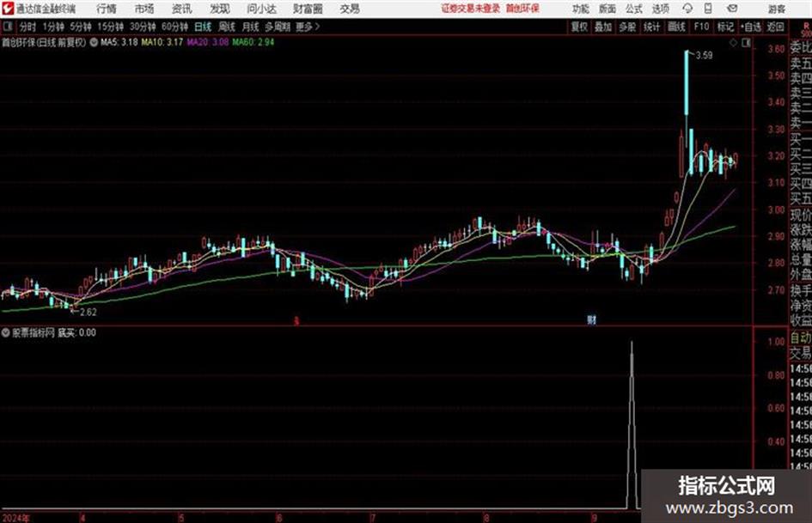This screenshot has width=812, height=523.
Task: Open the customer service headset icon
Action: point(687,9)
